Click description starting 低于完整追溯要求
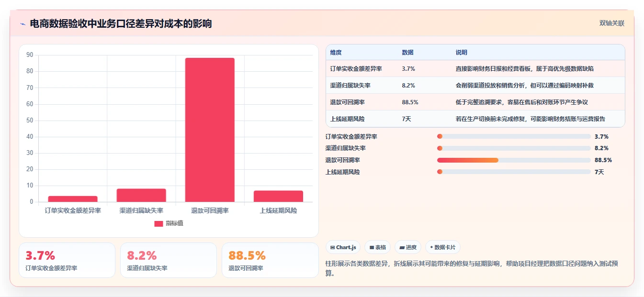 (522, 102)
